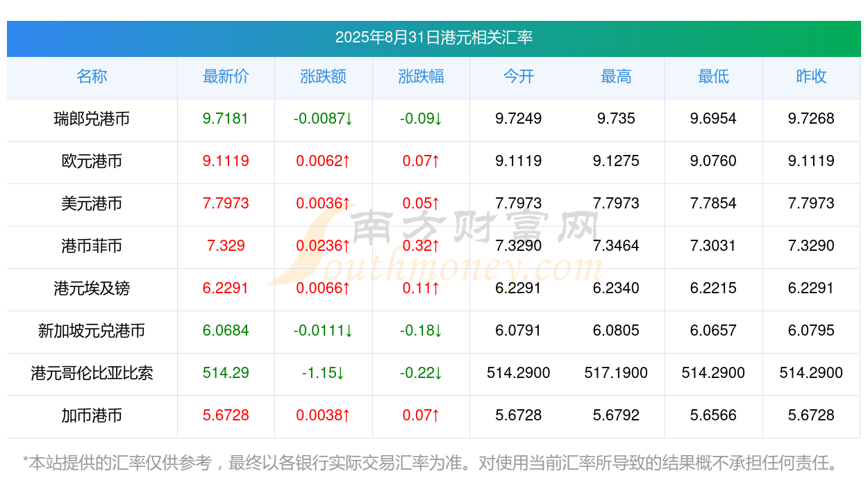Screen dimensions: 868x485
Task: Click change amount -1.15↓
Action: coord(323,373)
